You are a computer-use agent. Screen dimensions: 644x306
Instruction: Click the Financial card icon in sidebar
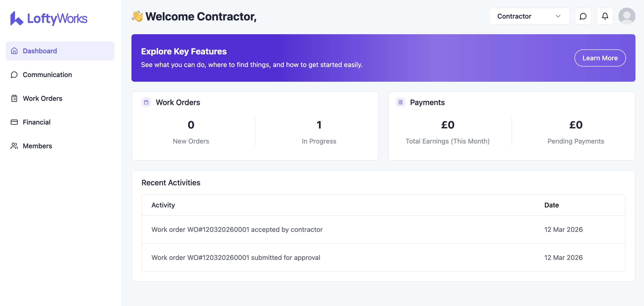(x=14, y=122)
